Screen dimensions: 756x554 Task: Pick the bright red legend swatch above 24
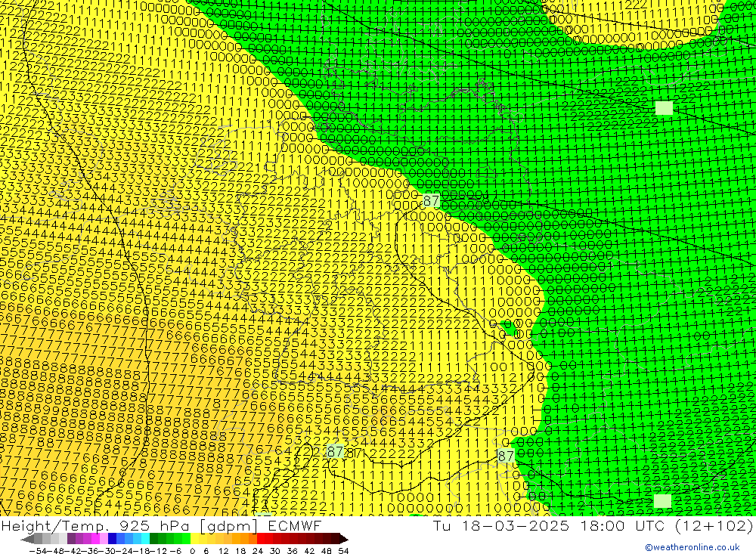[261, 539]
